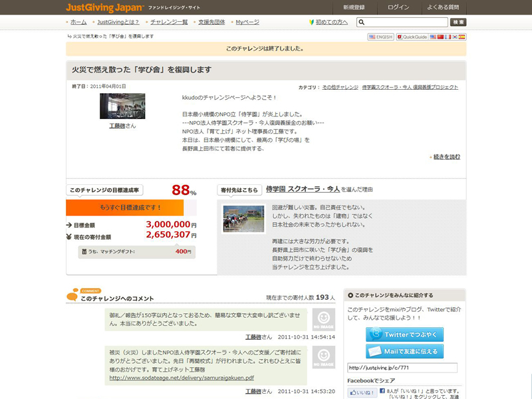Go to Myページ navigation item
The height and width of the screenshot is (399, 532).
pyautogui.click(x=247, y=22)
